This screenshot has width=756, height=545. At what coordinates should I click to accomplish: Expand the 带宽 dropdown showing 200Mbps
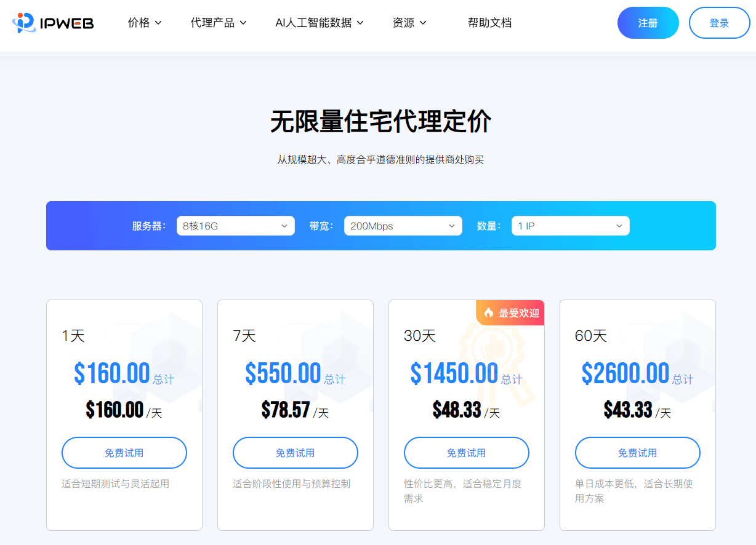(403, 226)
